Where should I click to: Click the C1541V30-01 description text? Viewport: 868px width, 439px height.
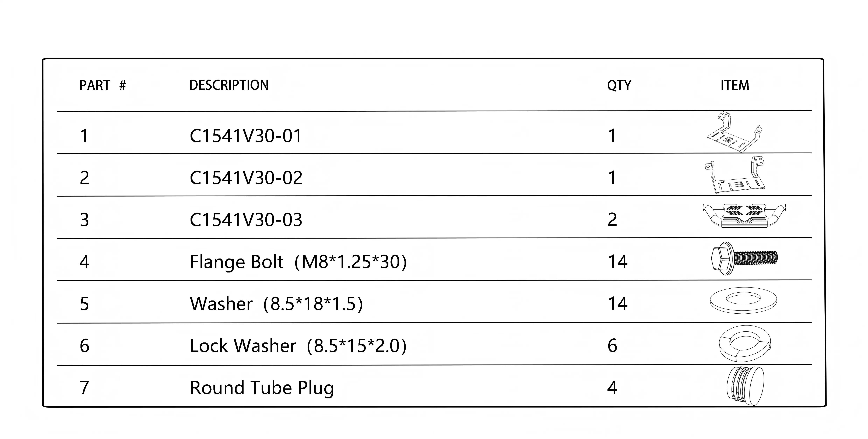click(245, 136)
